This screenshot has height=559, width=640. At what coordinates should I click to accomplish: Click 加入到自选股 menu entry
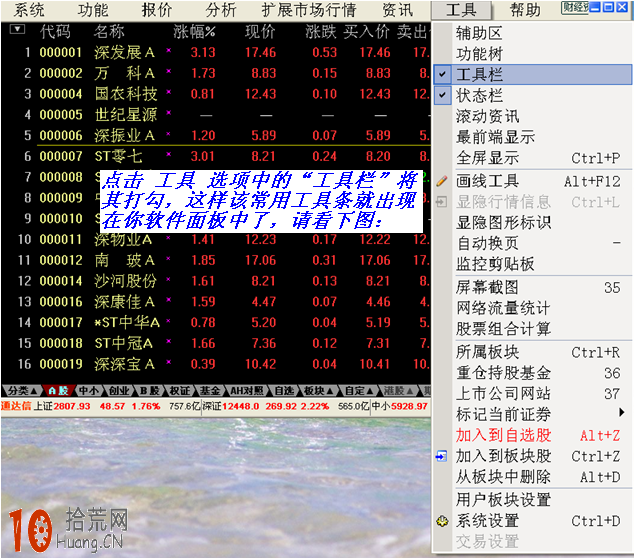pos(533,435)
